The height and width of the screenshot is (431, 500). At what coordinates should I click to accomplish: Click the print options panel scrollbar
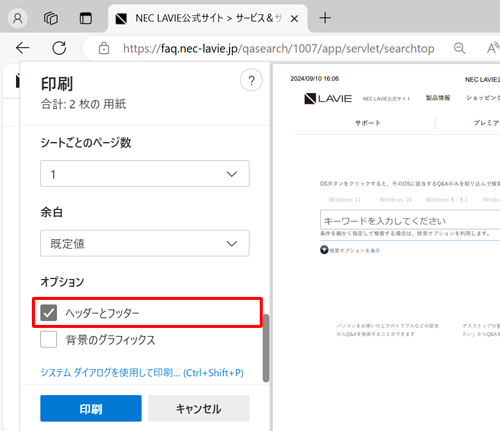[266, 348]
